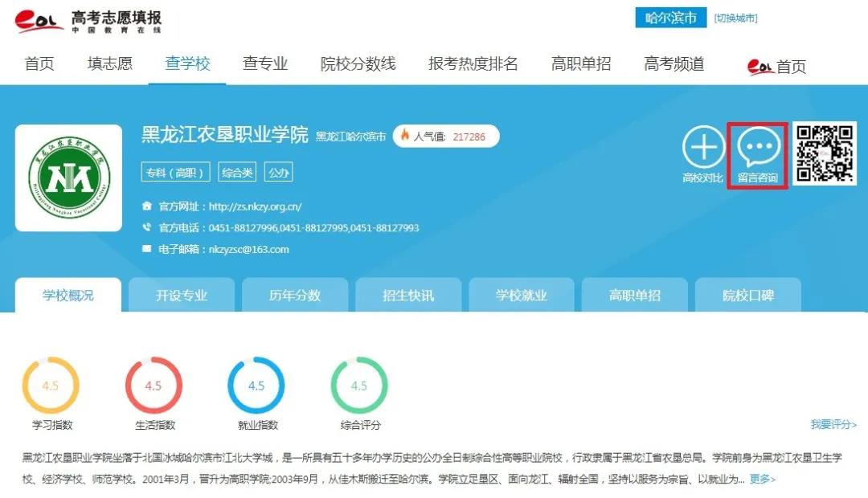The image size is (868, 498).
Task: Click the house icon beside 官方网址
Action: click(147, 206)
